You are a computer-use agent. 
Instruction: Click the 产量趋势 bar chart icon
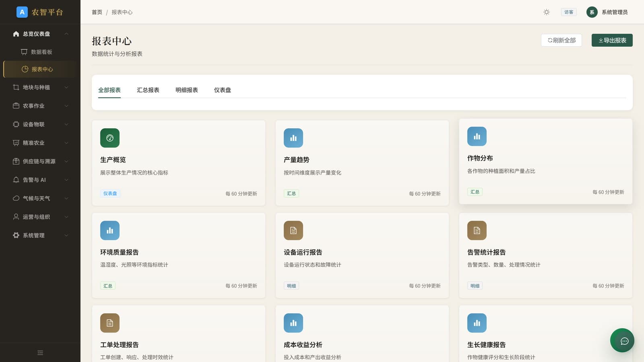(293, 138)
